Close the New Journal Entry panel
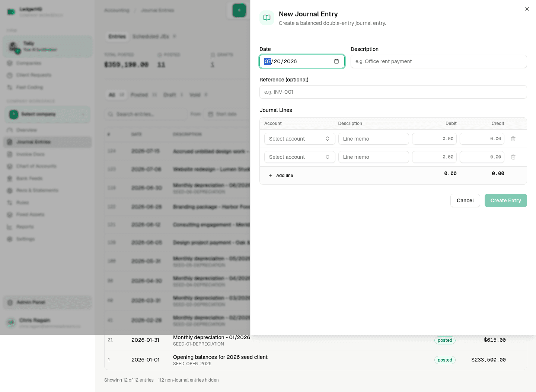 click(x=527, y=9)
